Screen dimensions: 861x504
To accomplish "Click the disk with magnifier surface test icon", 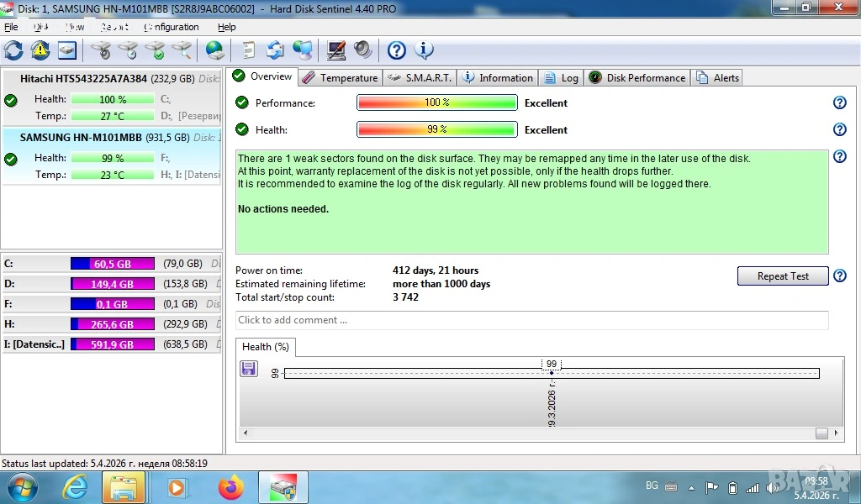I will coord(182,50).
